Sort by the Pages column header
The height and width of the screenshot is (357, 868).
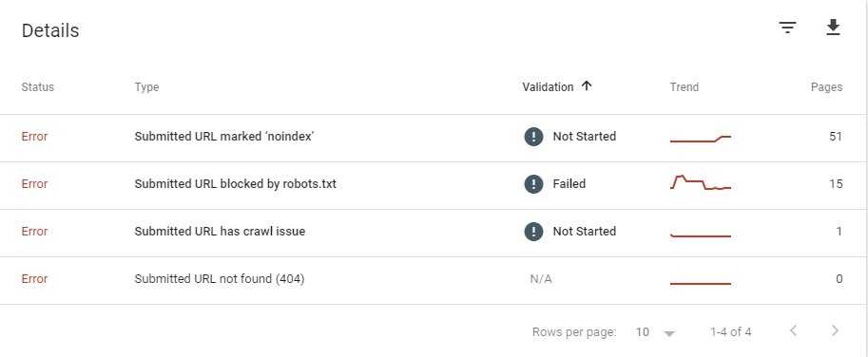coord(826,86)
